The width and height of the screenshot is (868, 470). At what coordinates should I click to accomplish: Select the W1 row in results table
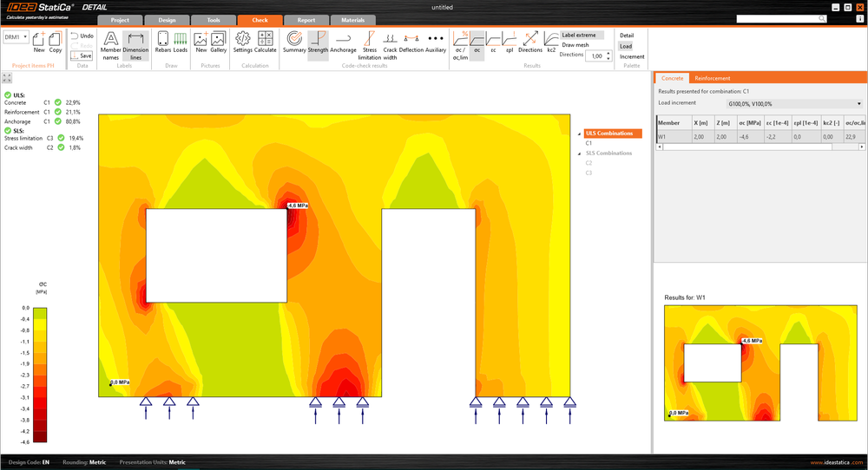pyautogui.click(x=761, y=136)
